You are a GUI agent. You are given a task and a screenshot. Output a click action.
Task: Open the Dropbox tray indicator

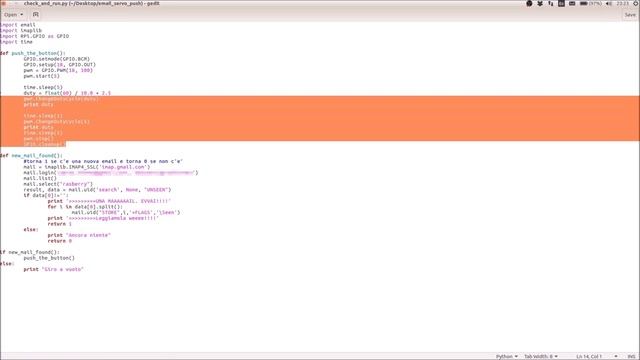[540, 3]
